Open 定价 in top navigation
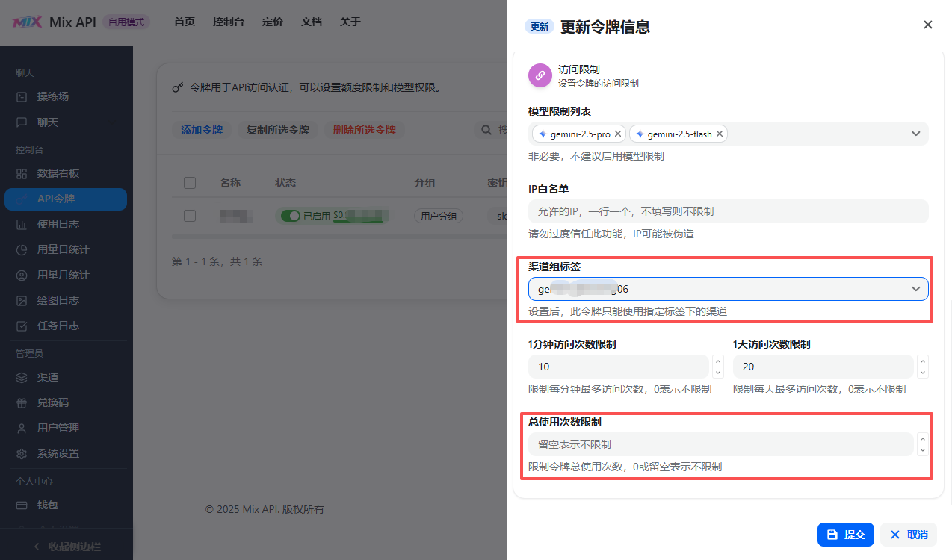Viewport: 952px width, 560px height. 273,22
